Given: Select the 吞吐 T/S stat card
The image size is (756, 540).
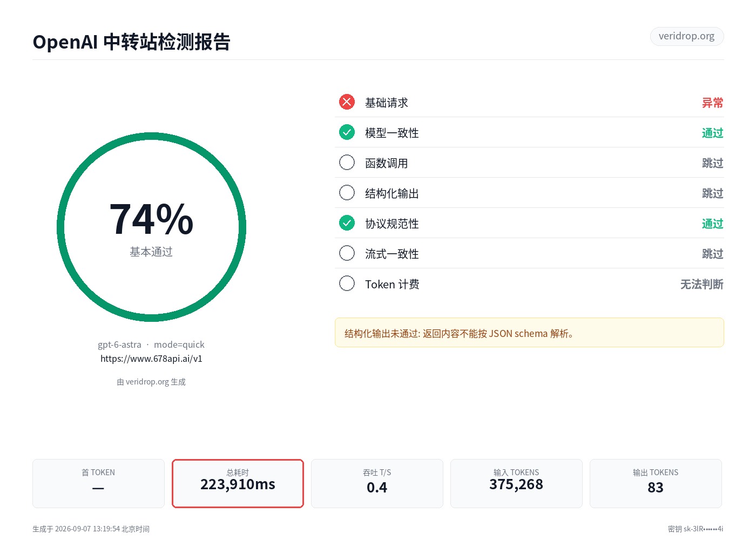Looking at the screenshot, I should tap(377, 483).
